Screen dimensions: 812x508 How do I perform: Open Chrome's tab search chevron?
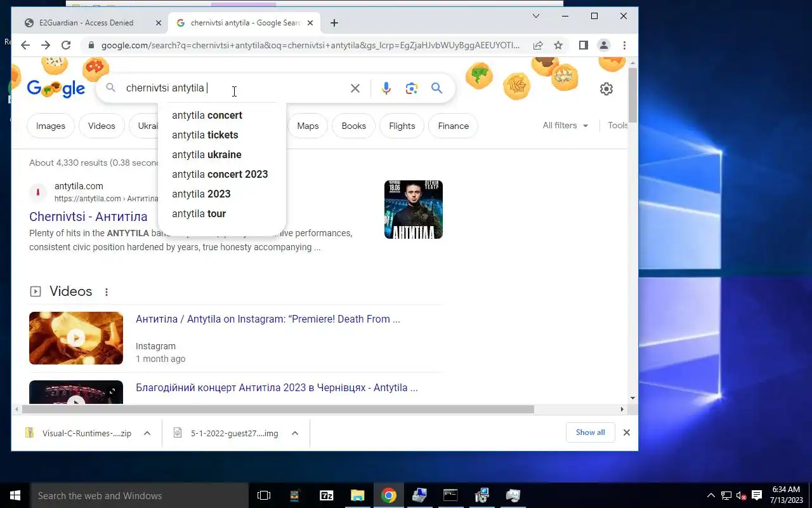(x=536, y=16)
